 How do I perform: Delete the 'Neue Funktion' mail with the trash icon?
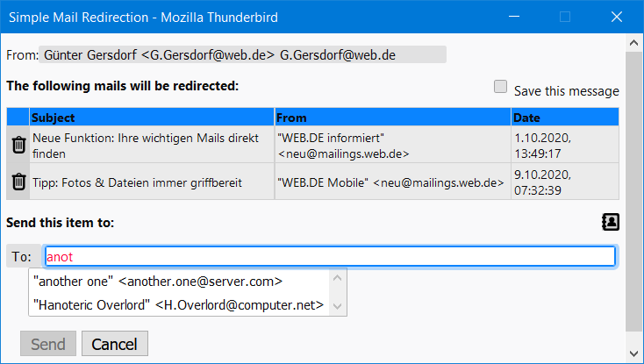pos(18,145)
